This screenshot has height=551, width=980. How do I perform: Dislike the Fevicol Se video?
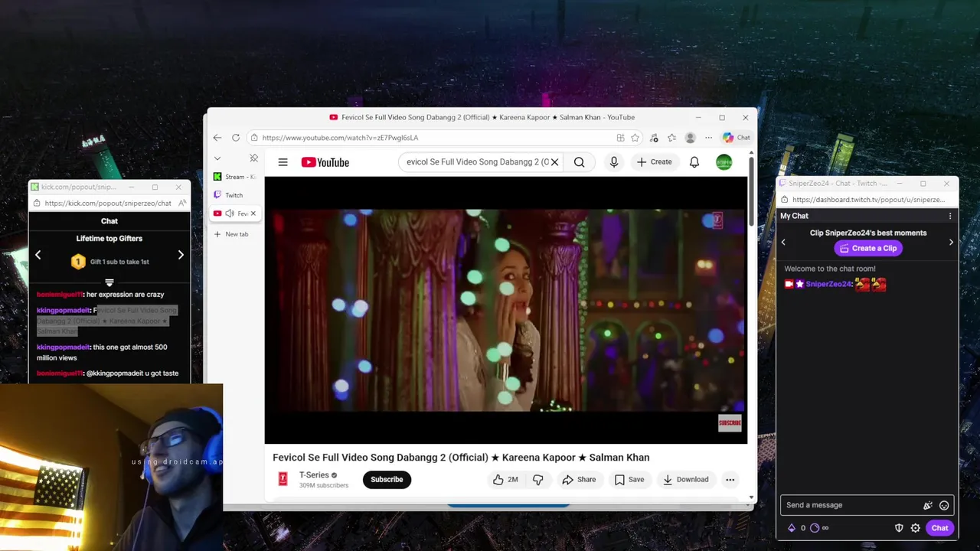[538, 480]
